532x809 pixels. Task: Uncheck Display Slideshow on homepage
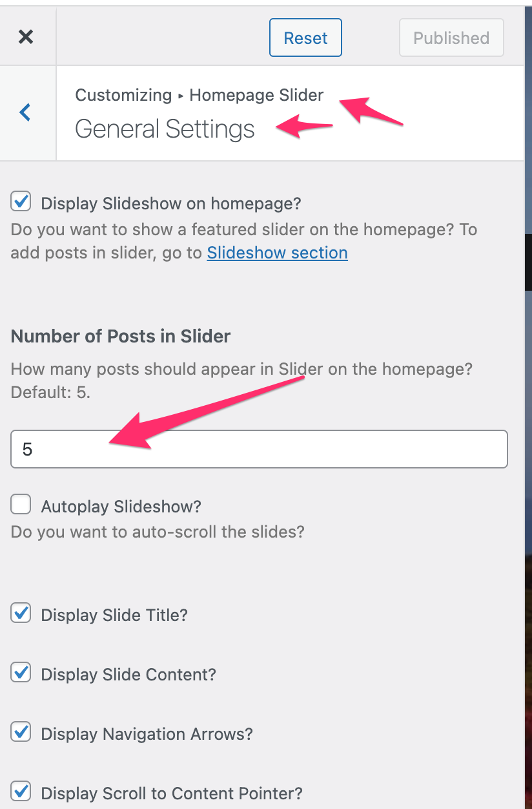click(x=21, y=202)
